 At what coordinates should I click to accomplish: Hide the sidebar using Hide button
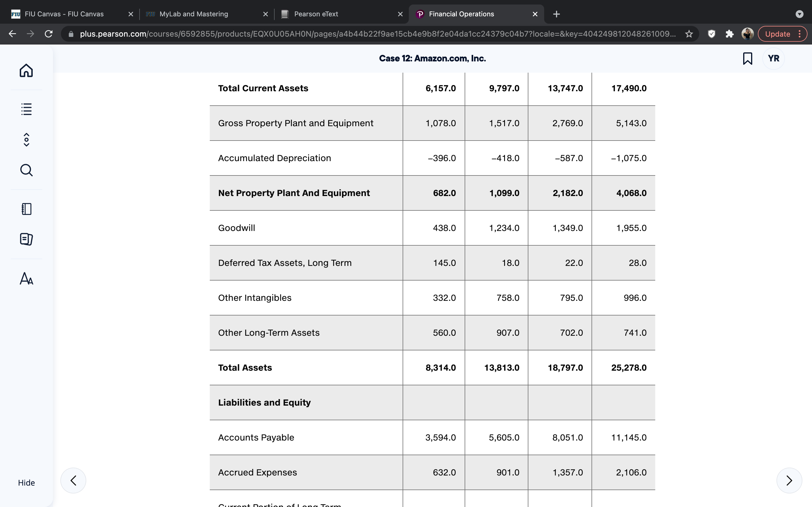(x=26, y=482)
